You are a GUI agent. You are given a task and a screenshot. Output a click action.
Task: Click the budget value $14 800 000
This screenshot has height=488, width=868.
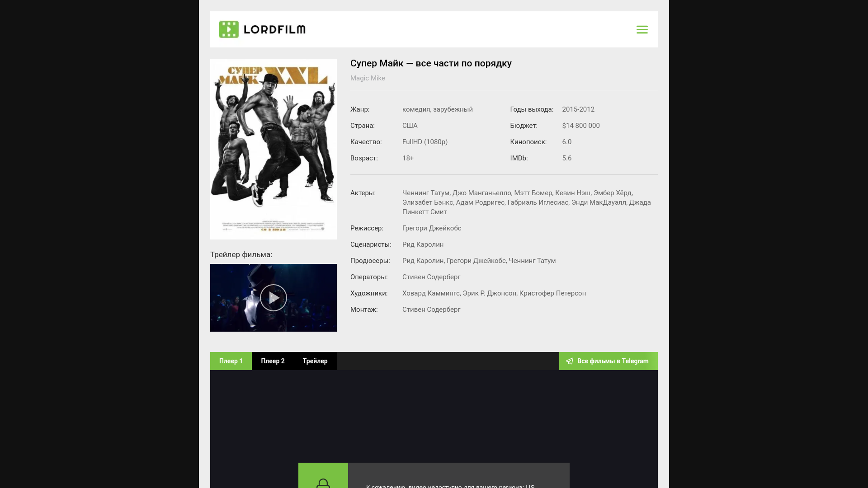(581, 126)
